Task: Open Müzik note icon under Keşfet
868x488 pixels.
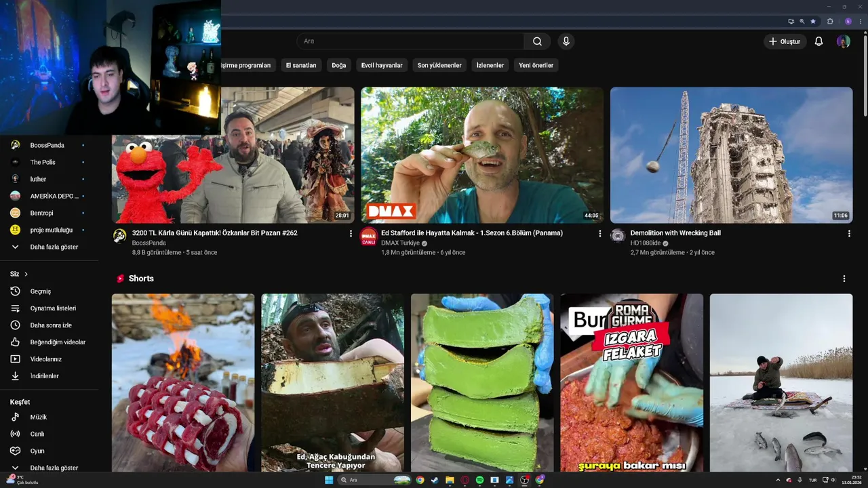Action: click(16, 417)
